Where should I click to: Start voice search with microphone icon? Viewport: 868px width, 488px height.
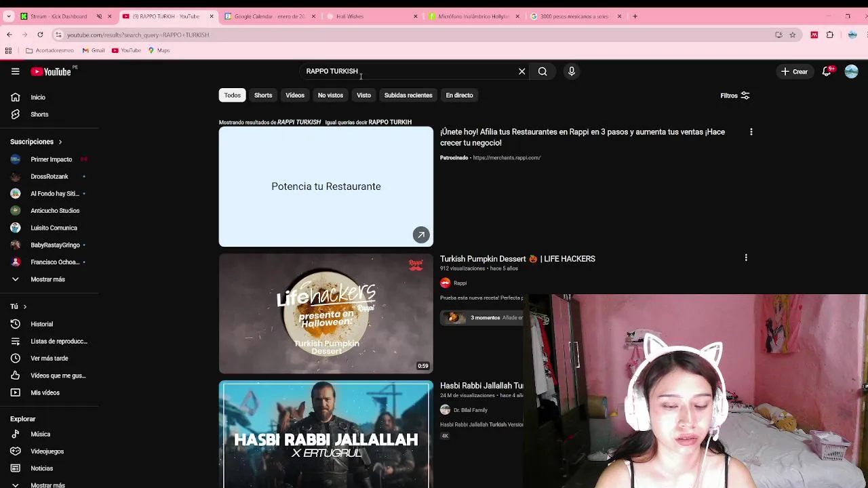[572, 71]
